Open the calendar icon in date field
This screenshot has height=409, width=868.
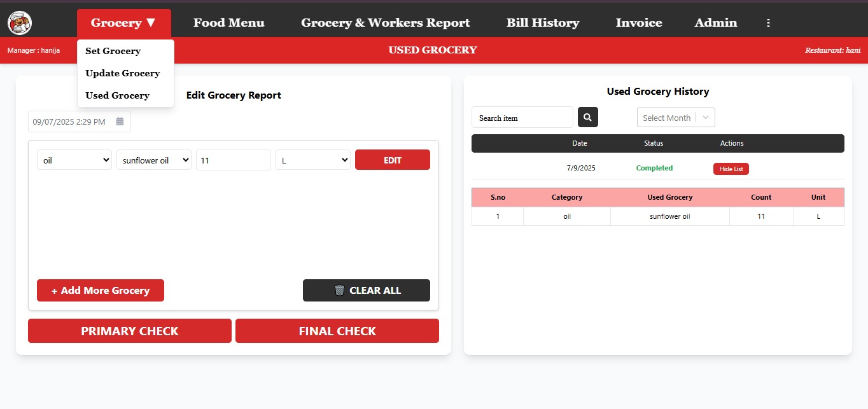point(120,121)
